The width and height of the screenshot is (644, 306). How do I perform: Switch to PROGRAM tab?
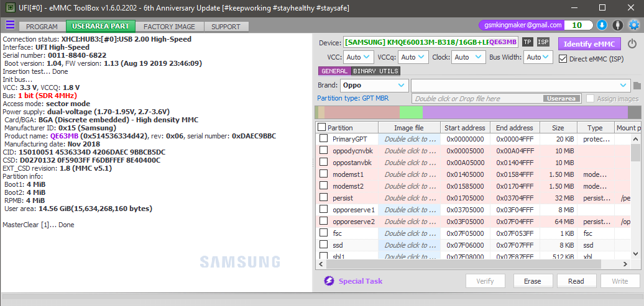(x=42, y=27)
